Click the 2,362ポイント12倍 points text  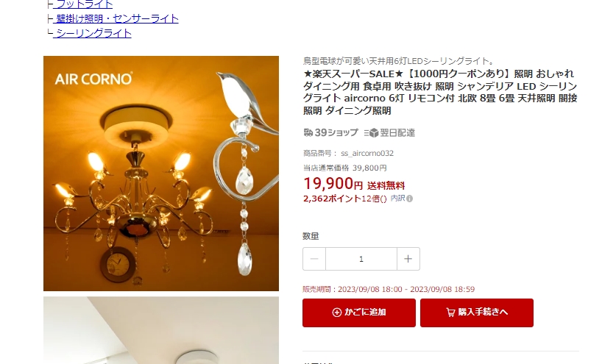(344, 199)
